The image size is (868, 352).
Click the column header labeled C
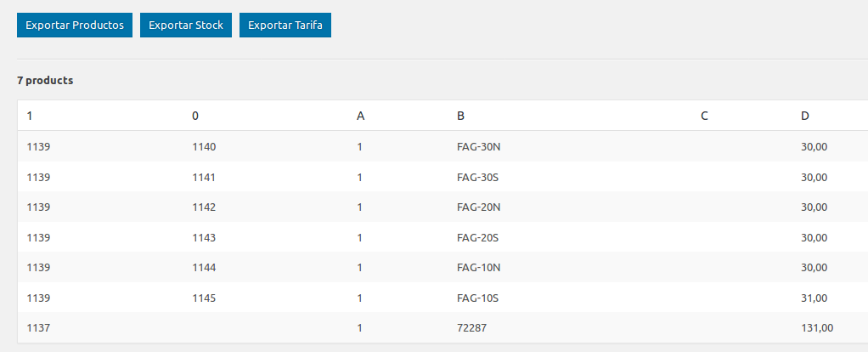tap(704, 116)
